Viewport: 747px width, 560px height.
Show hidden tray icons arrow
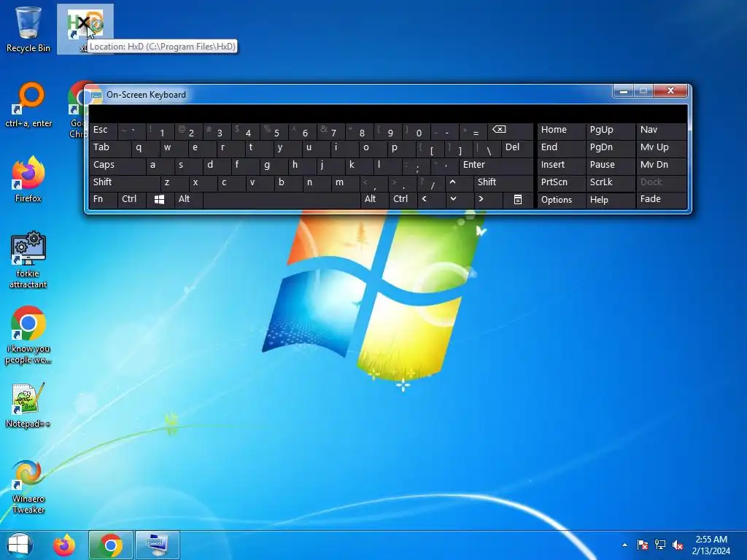(x=624, y=545)
